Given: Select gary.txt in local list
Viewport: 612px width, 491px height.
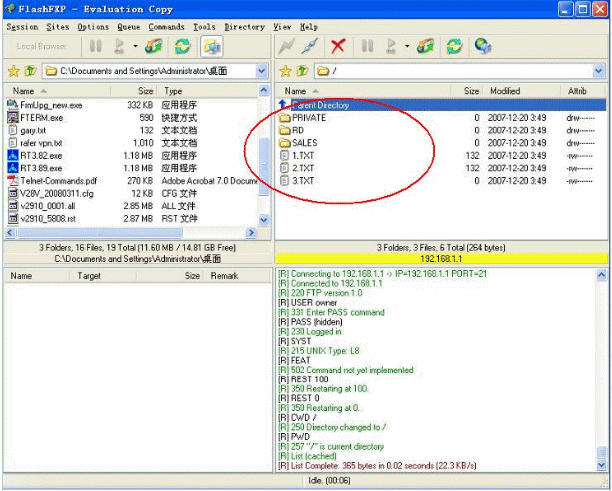Looking at the screenshot, I should click(33, 130).
